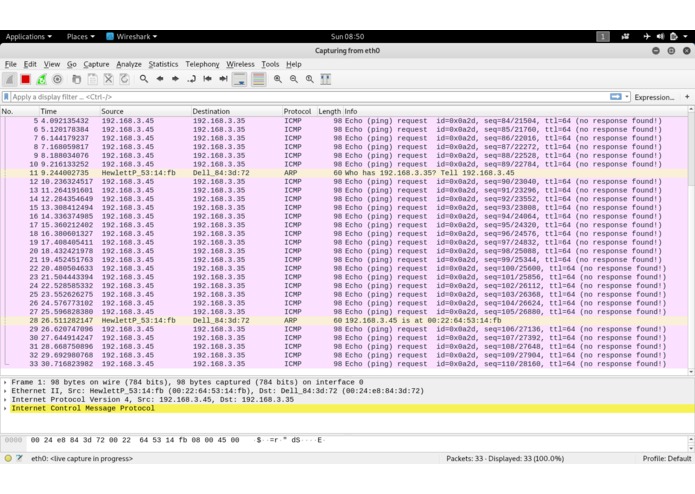Click the open capture file icon
This screenshot has width=695, height=494.
tap(77, 79)
